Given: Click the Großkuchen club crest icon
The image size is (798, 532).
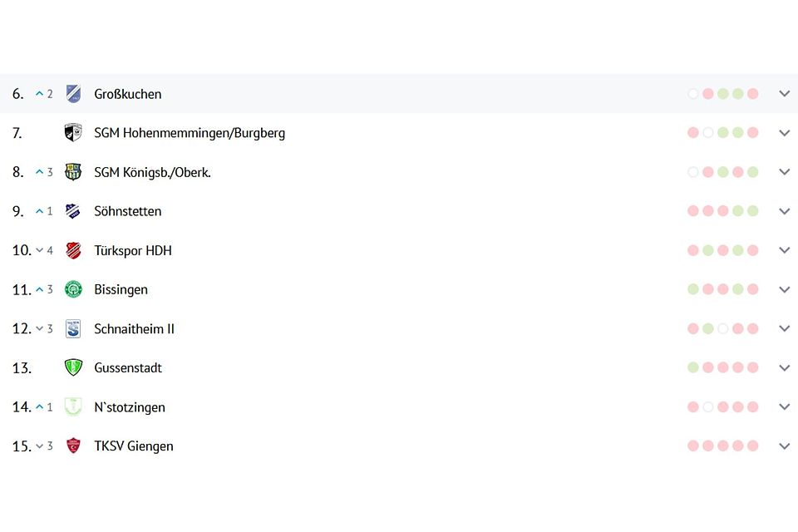Looking at the screenshot, I should coord(73,94).
